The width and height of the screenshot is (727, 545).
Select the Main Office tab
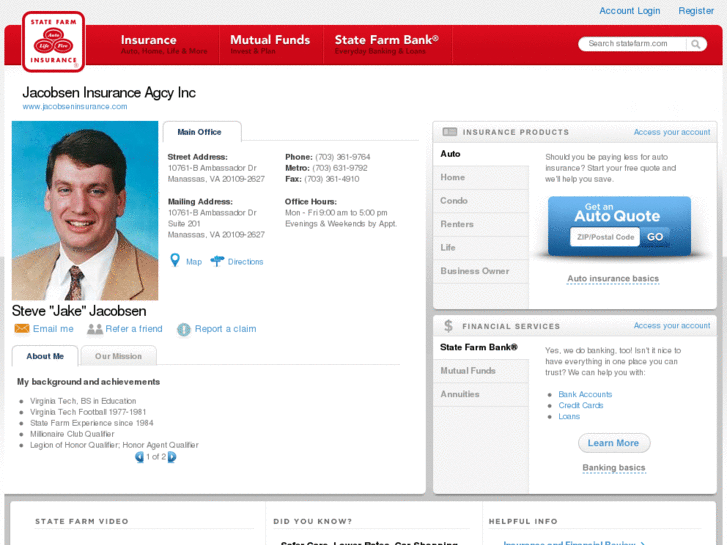point(202,132)
